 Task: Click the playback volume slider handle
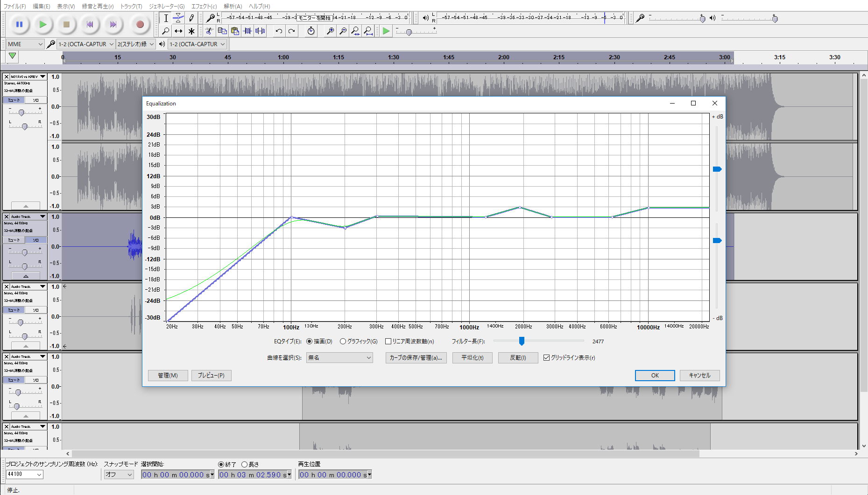tap(775, 19)
